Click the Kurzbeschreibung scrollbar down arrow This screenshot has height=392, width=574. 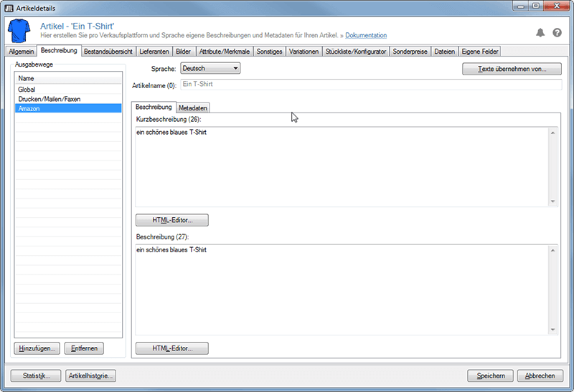coord(553,201)
